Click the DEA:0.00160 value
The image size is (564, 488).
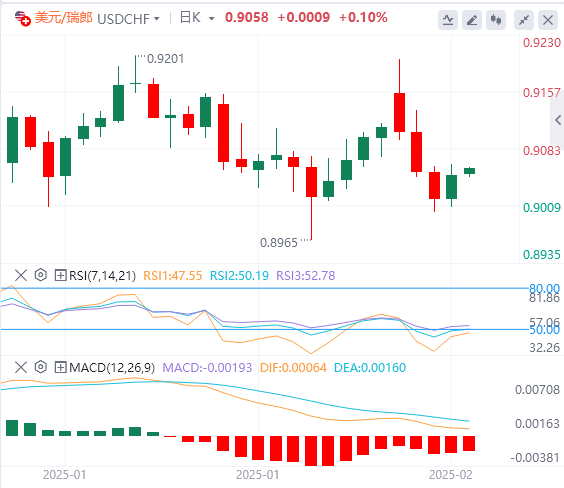click(x=370, y=368)
